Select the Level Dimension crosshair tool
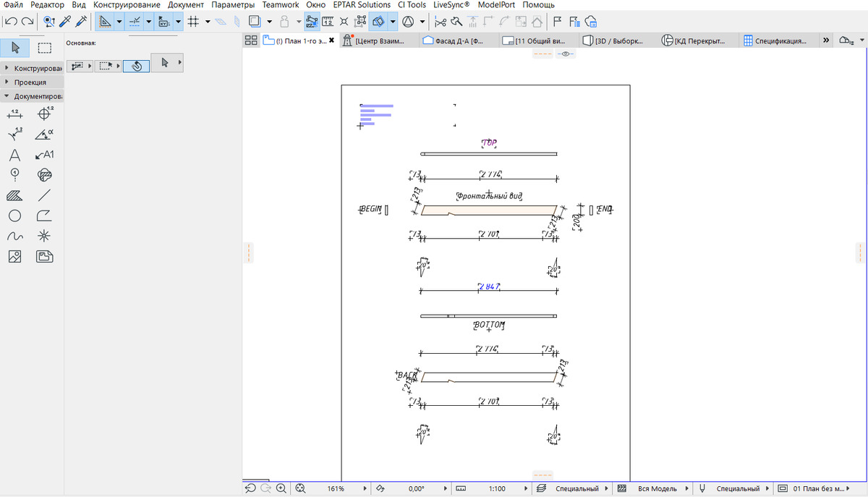Viewport: 868px width, 497px height. click(x=45, y=114)
